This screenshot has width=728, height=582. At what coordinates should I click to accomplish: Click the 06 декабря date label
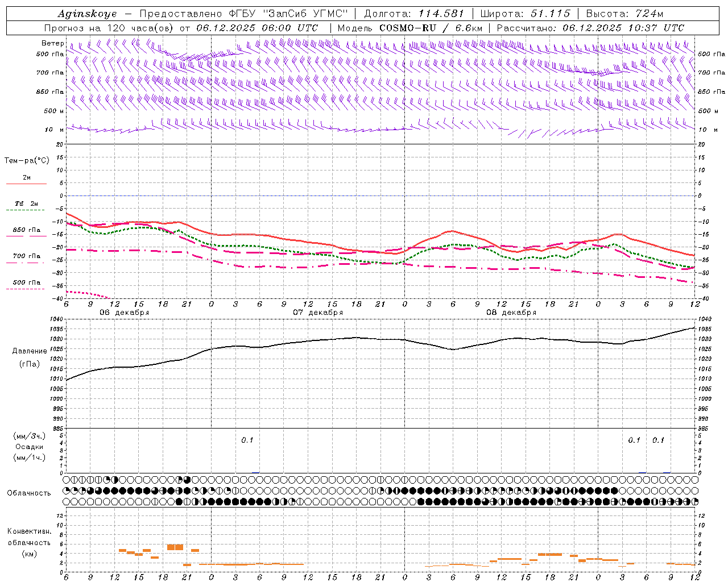tap(125, 313)
